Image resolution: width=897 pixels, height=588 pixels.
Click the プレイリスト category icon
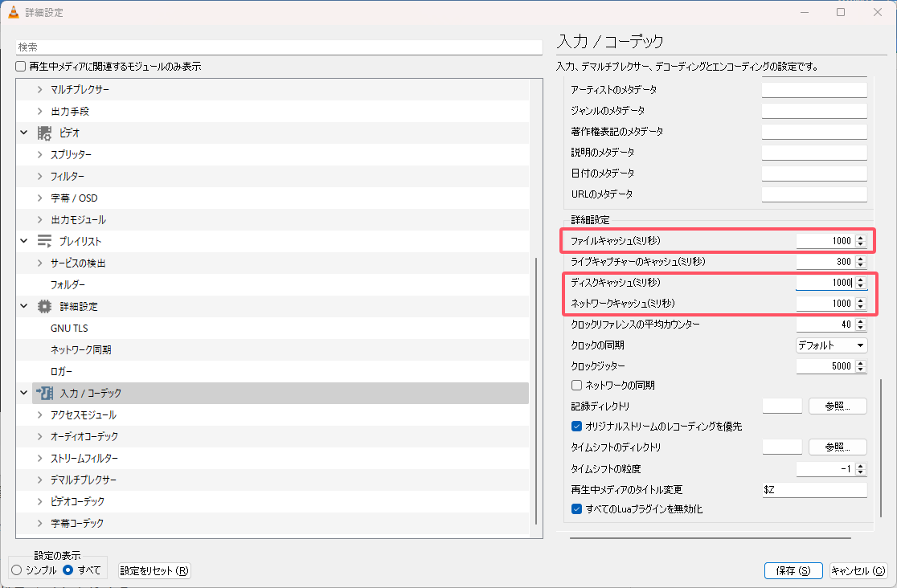tap(45, 241)
